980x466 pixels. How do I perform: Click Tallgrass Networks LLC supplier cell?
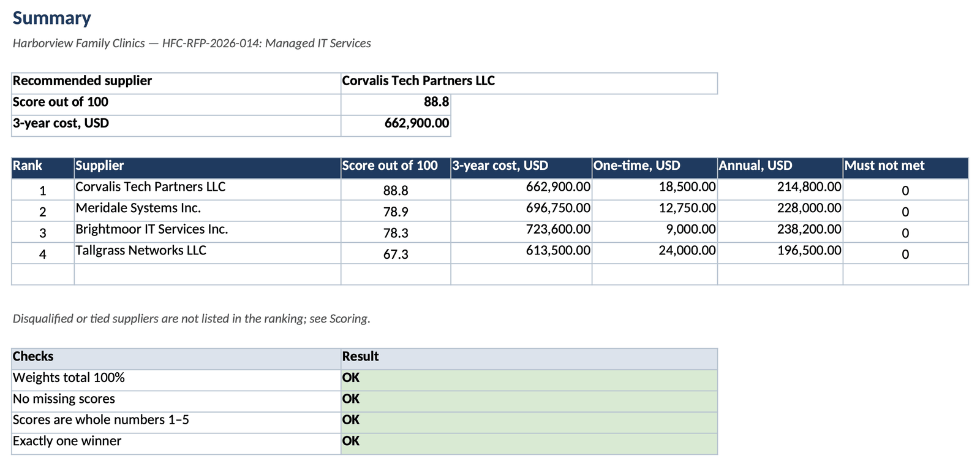[208, 253]
